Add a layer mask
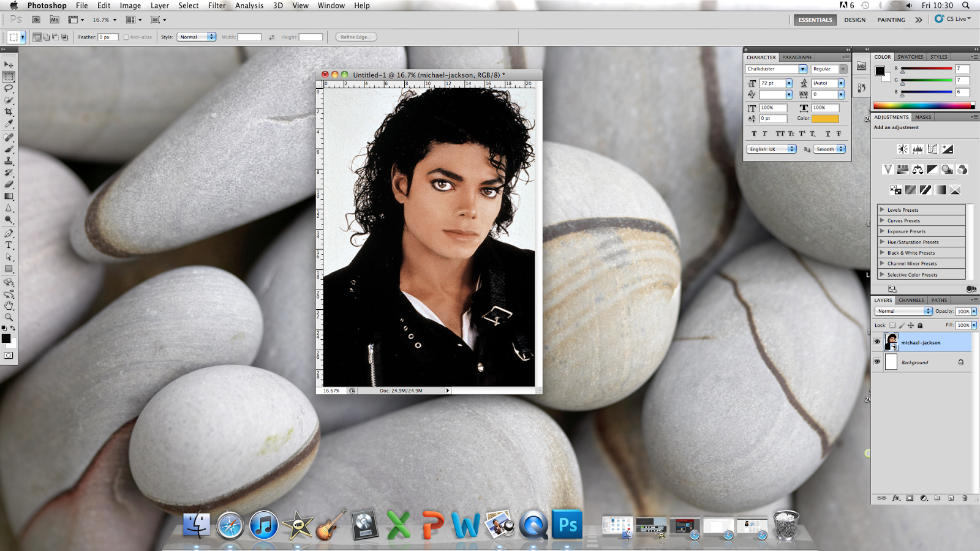Image resolution: width=980 pixels, height=551 pixels. (x=910, y=498)
